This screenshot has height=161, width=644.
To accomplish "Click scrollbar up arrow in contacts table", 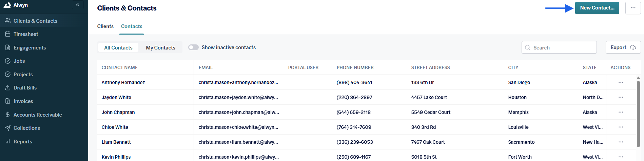I will (638, 78).
